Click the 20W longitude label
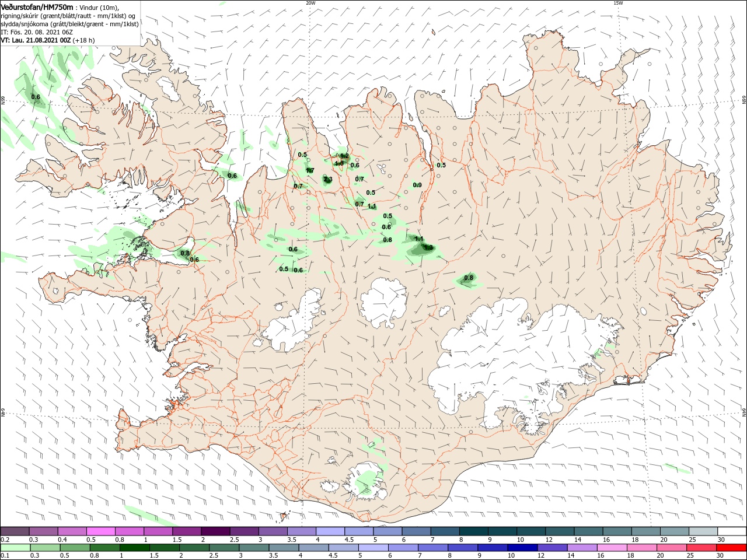Viewport: 747px width, 560px height. tap(310, 3)
